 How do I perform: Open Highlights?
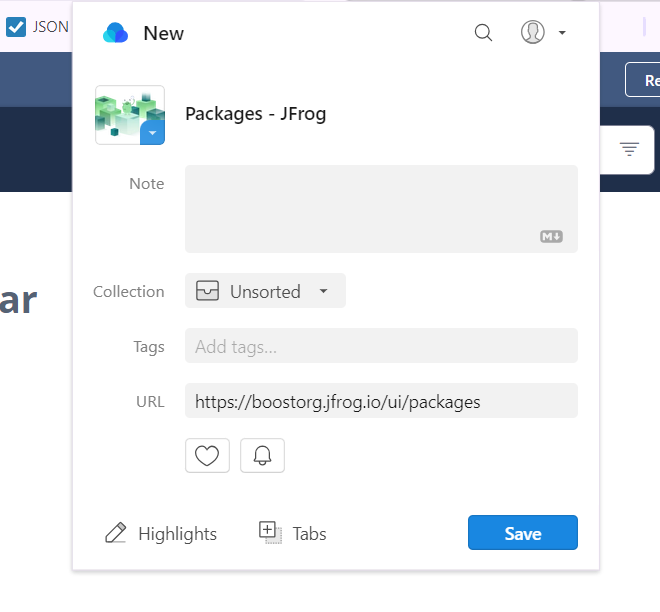(x=161, y=533)
